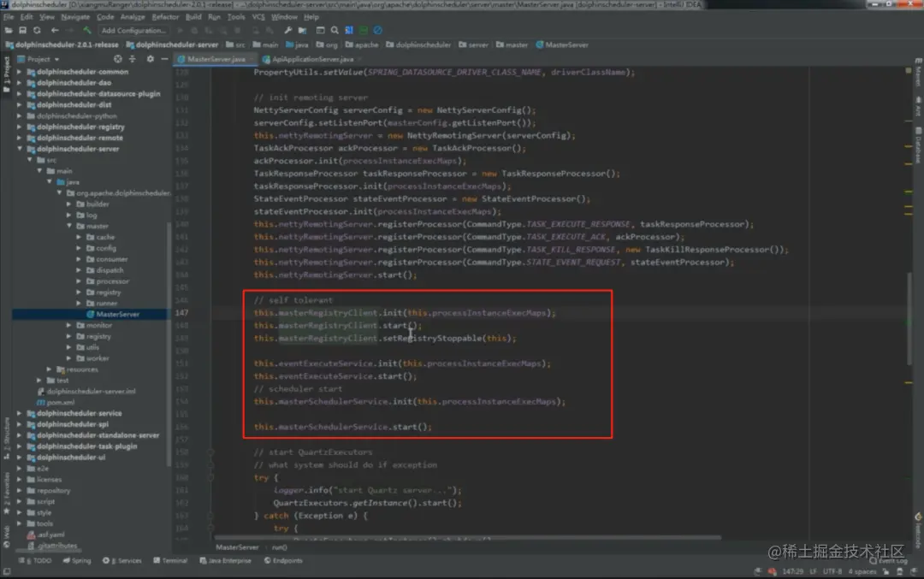Screen dimensions: 924x579
Task: Open the Terminal tool window
Action: 169,561
